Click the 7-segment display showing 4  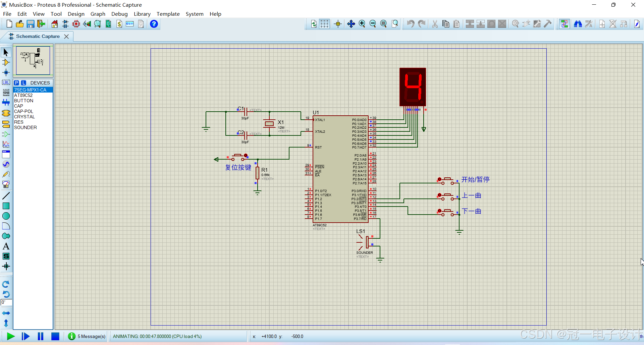click(x=413, y=87)
